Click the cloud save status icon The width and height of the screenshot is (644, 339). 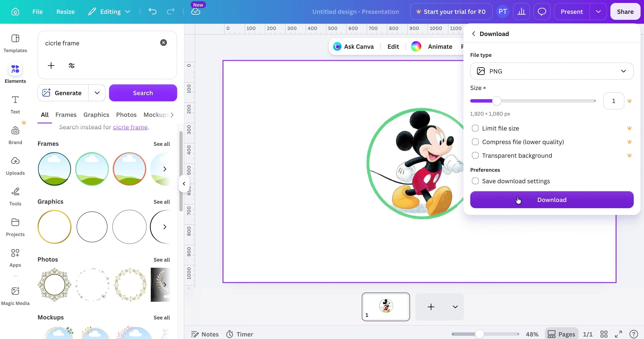(x=195, y=11)
